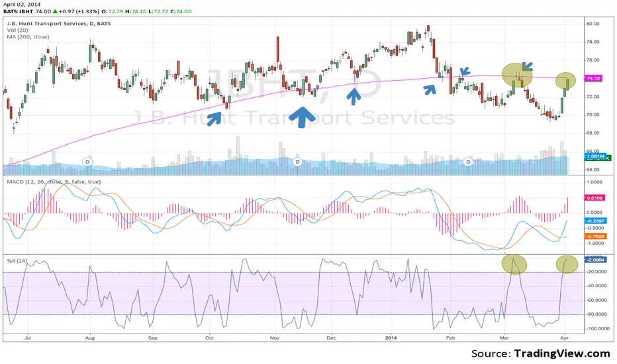The width and height of the screenshot is (617, 364).
Task: Click the Nov label on the time axis
Action: coord(275,338)
